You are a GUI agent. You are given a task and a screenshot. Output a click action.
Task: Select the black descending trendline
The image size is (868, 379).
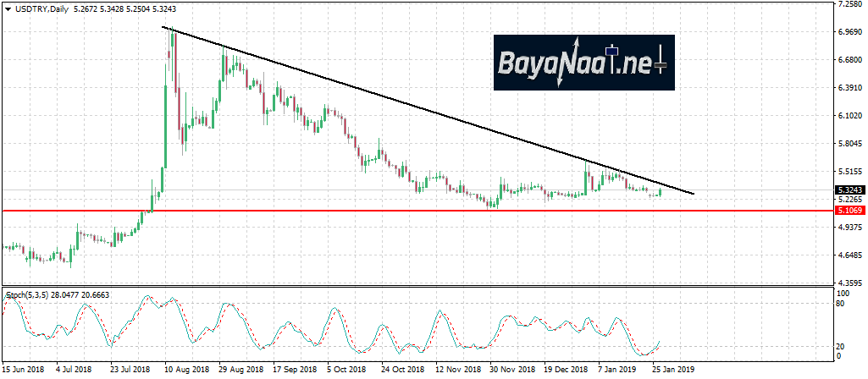(423, 107)
